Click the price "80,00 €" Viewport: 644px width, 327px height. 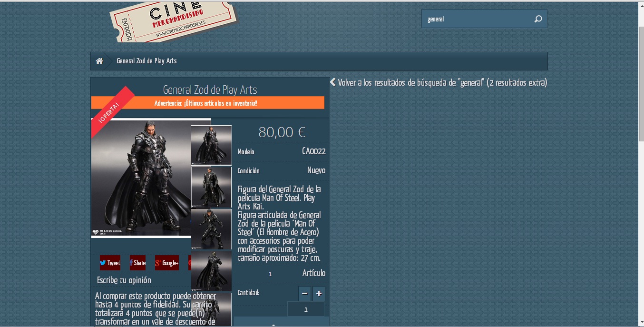pos(282,132)
